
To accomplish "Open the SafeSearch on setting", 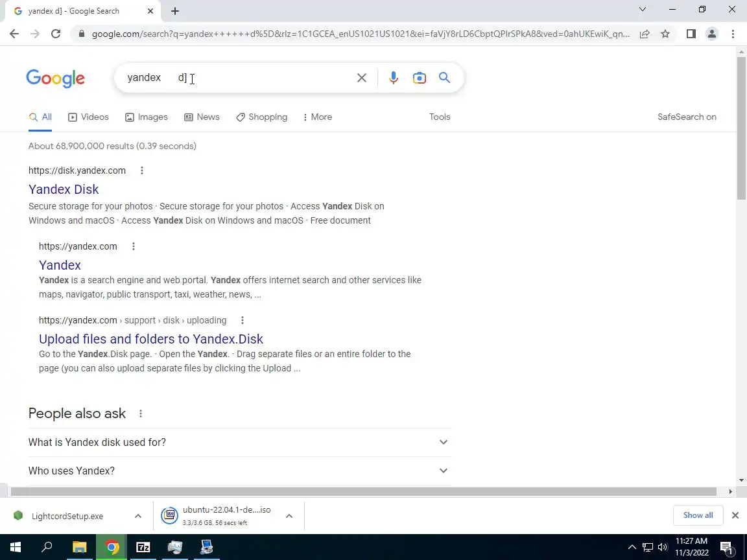I will [x=687, y=117].
